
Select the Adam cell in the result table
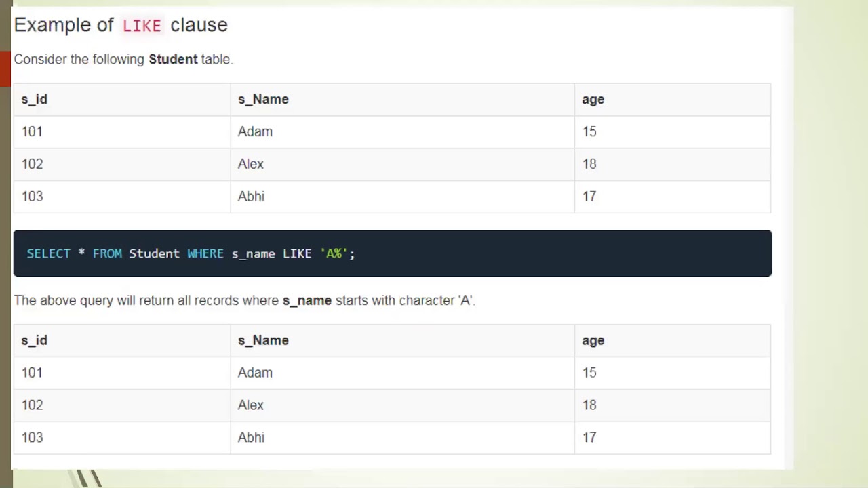(255, 373)
